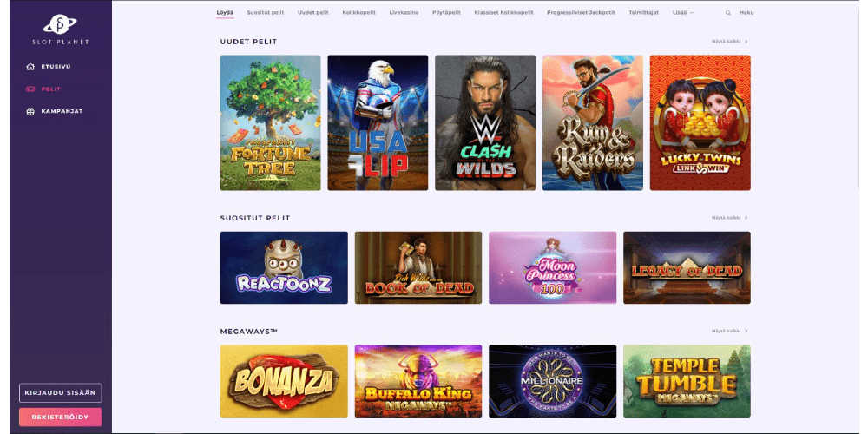Click the search magnifier icon

[728, 13]
